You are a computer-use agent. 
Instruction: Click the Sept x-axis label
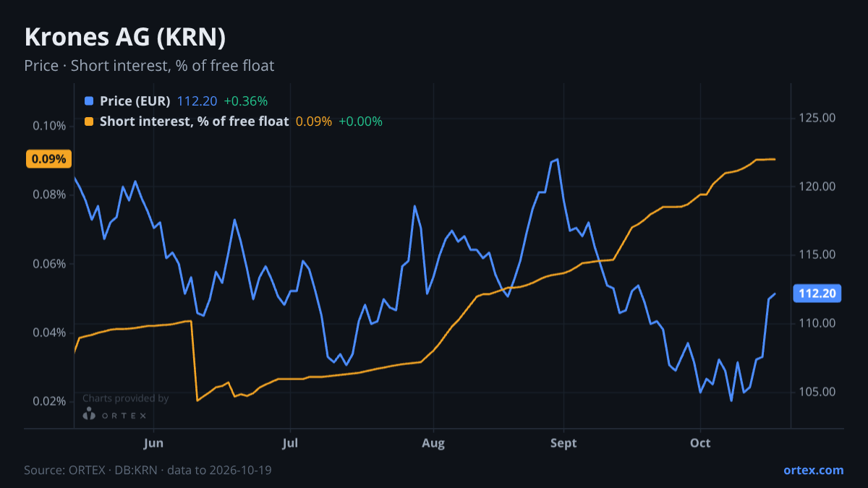click(x=563, y=443)
